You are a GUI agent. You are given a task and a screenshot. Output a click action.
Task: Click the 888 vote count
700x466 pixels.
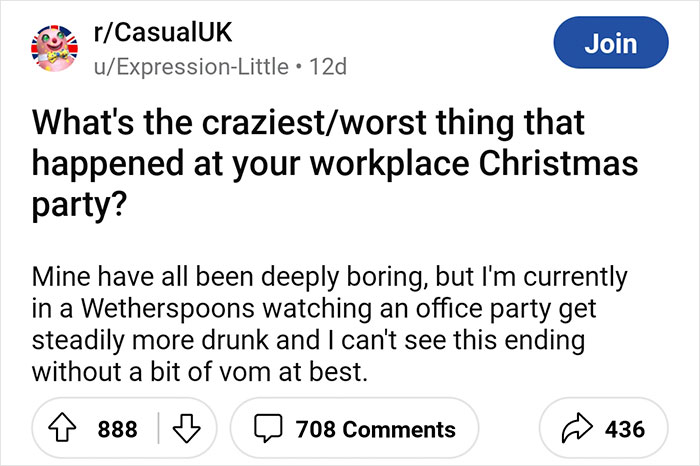click(x=117, y=429)
